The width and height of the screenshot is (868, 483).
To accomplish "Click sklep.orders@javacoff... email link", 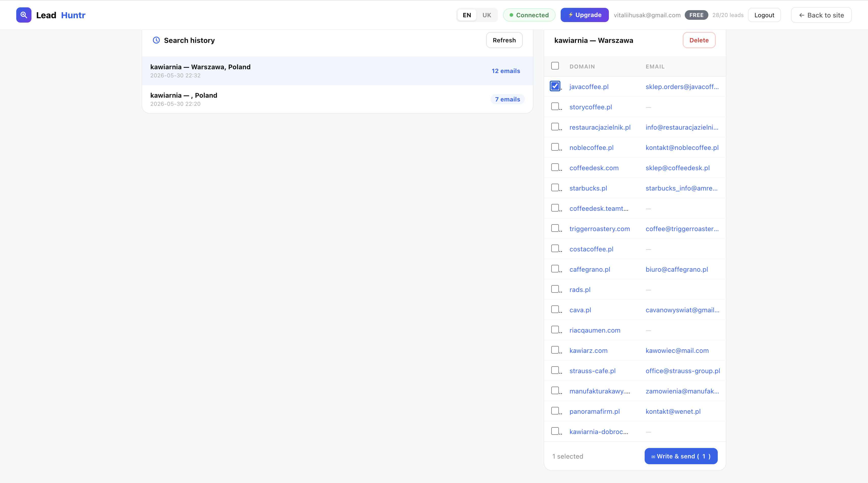I will (682, 87).
